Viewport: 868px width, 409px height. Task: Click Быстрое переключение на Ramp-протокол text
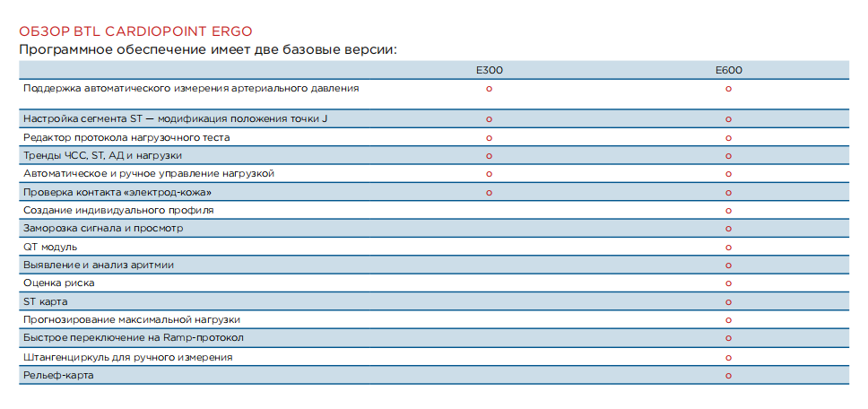coord(134,338)
